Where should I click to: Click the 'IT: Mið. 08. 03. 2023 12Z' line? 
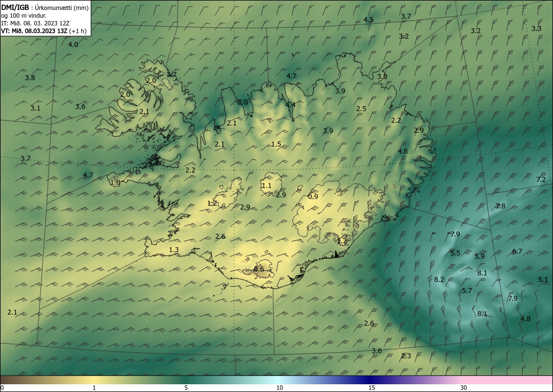click(35, 23)
